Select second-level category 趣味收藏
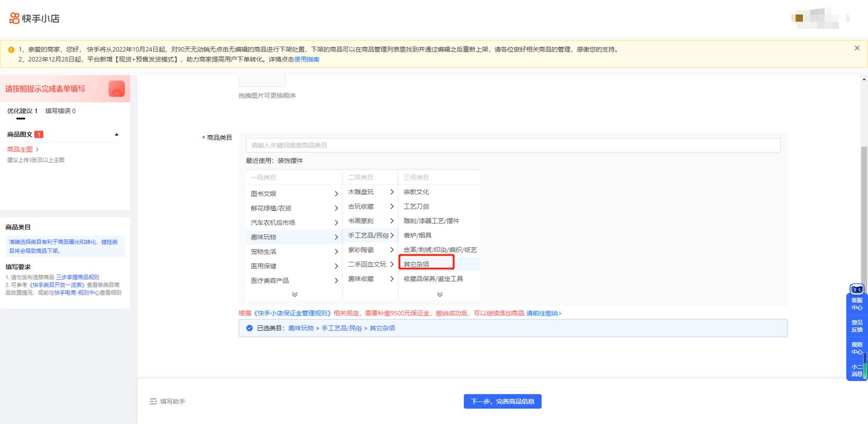868x424 pixels. click(x=361, y=278)
